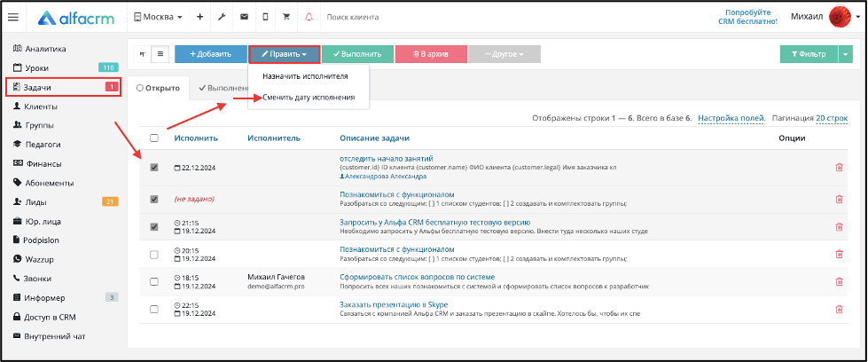Open the shopping cart icon
This screenshot has height=362, width=868.
pyautogui.click(x=286, y=17)
